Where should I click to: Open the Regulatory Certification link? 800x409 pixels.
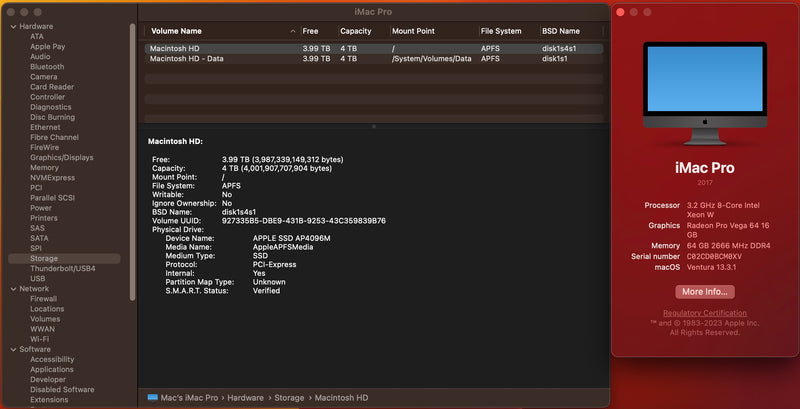click(705, 313)
